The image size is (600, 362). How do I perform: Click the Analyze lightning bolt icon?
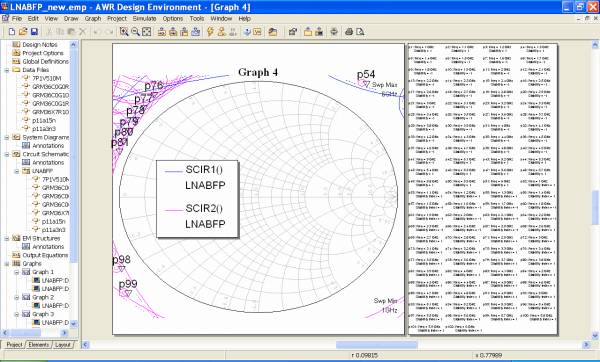(210, 32)
